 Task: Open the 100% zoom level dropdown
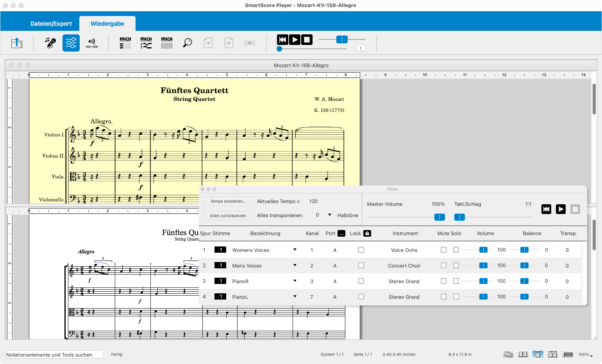(586, 355)
